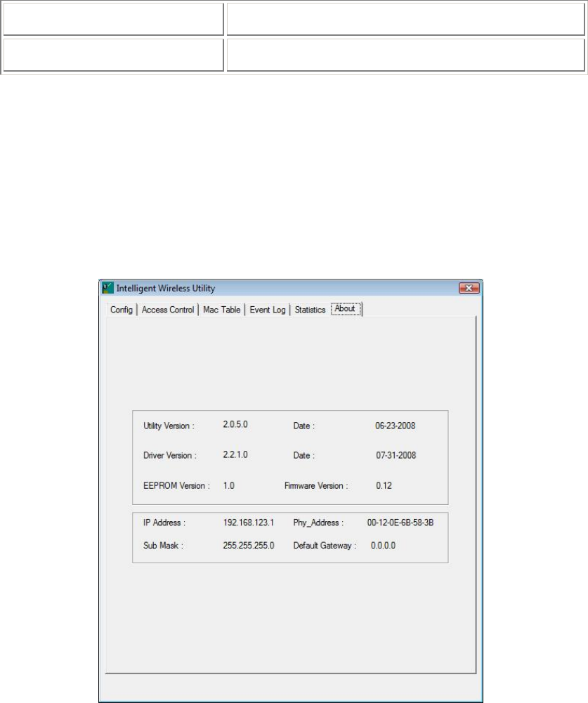The image size is (588, 703).
Task: Switch to the Config tab
Action: coord(122,310)
